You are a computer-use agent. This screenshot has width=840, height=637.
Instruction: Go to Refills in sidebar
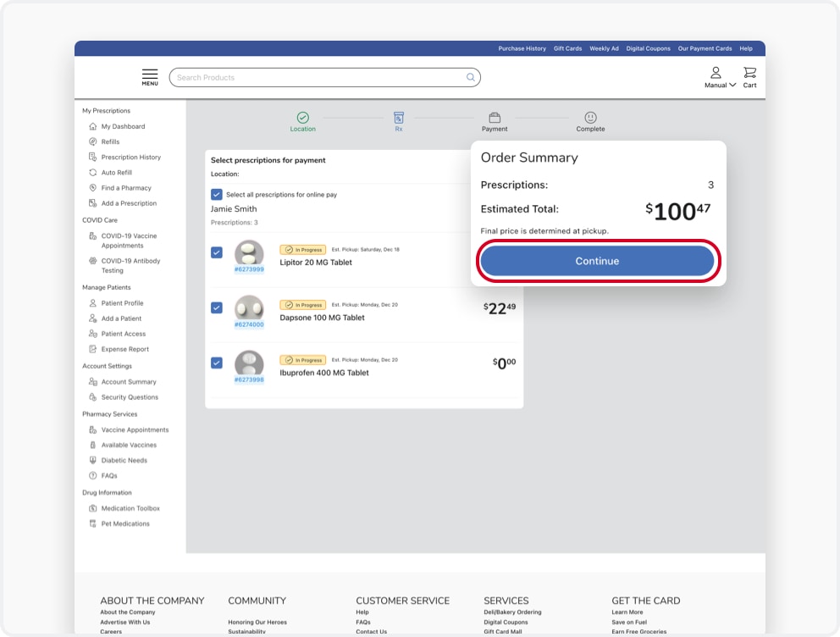pyautogui.click(x=110, y=141)
